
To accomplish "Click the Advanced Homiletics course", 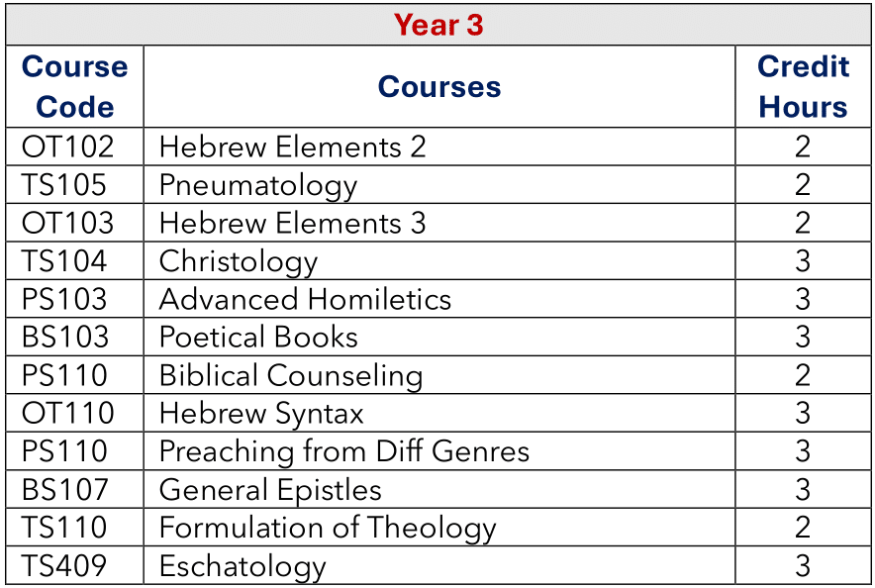I will (305, 299).
